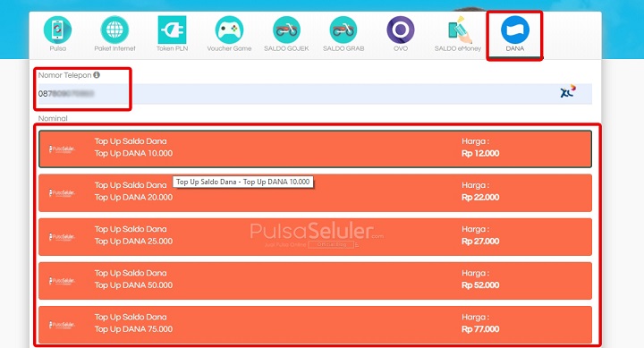Choose the Top Up DANA 20.000 option

pyautogui.click(x=315, y=193)
